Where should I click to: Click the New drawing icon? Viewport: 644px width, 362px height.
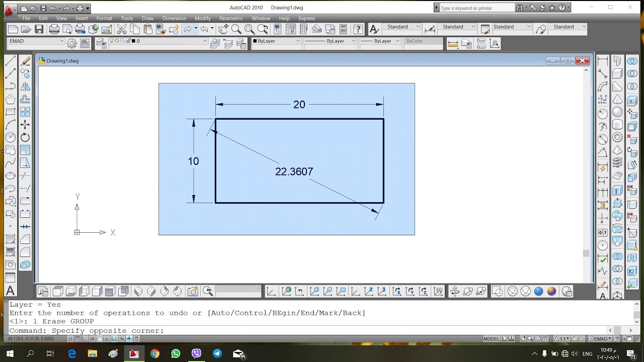click(13, 29)
